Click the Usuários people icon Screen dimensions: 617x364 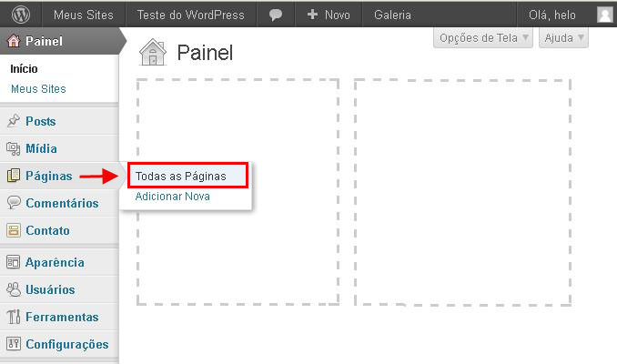pyautogui.click(x=14, y=289)
